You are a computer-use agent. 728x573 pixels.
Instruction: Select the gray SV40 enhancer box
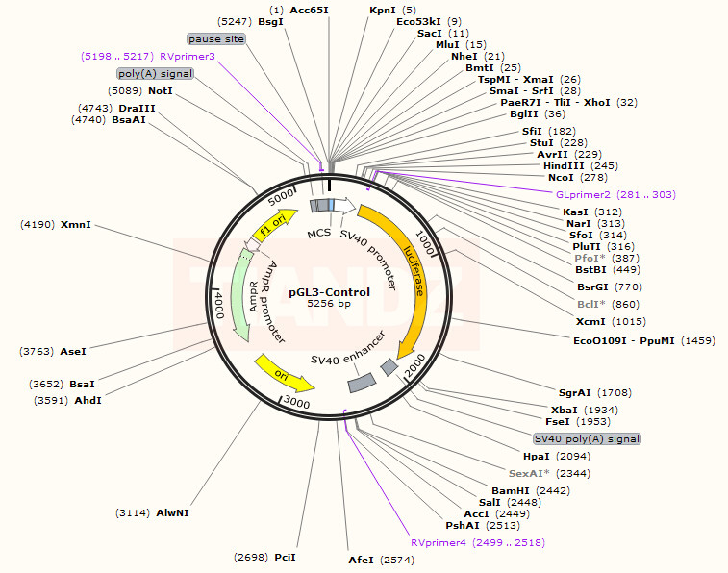click(x=362, y=383)
